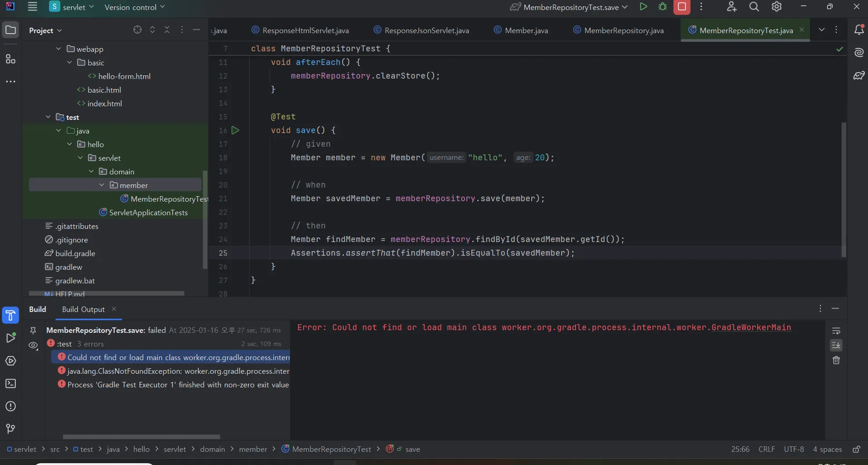This screenshot has width=868, height=465.
Task: Select the Build Output tab
Action: (x=83, y=309)
